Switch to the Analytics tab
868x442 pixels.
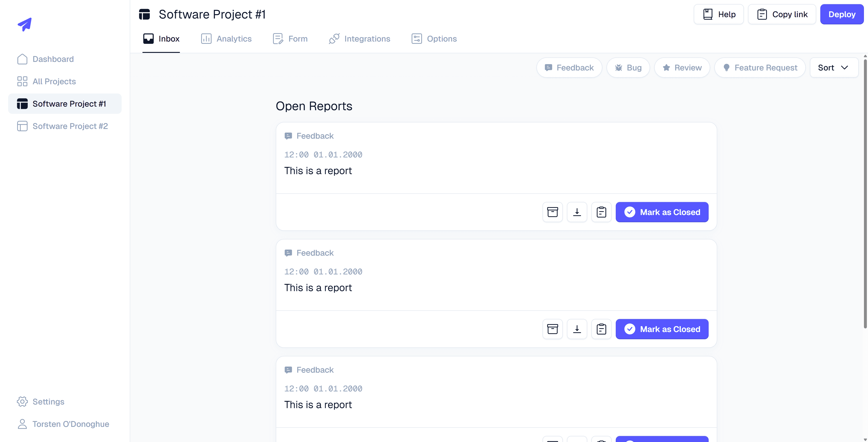click(x=226, y=39)
